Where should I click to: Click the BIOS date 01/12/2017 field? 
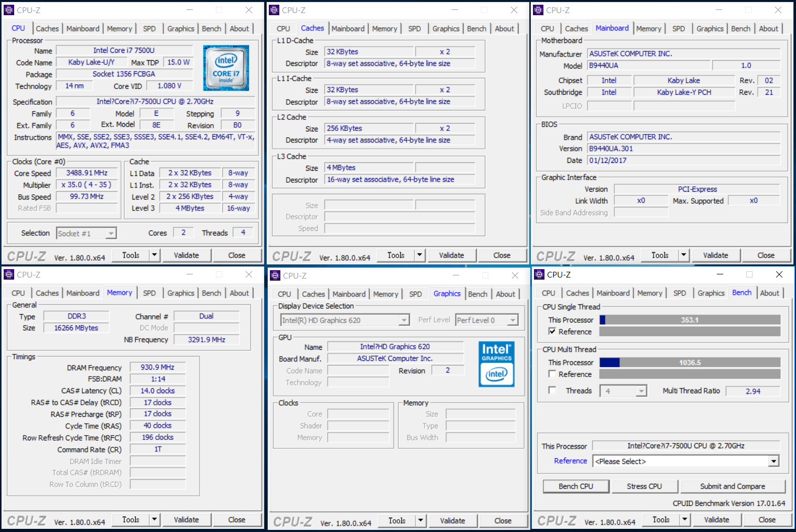684,160
